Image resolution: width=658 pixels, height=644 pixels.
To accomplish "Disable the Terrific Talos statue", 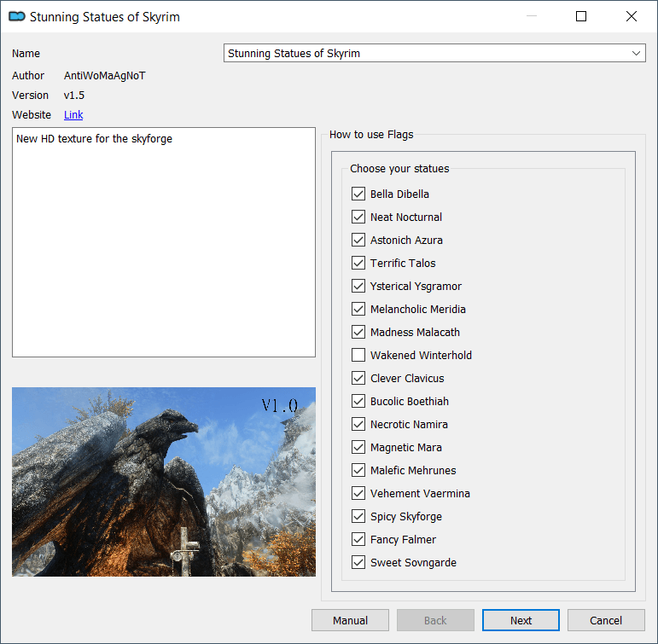I will (x=358, y=263).
